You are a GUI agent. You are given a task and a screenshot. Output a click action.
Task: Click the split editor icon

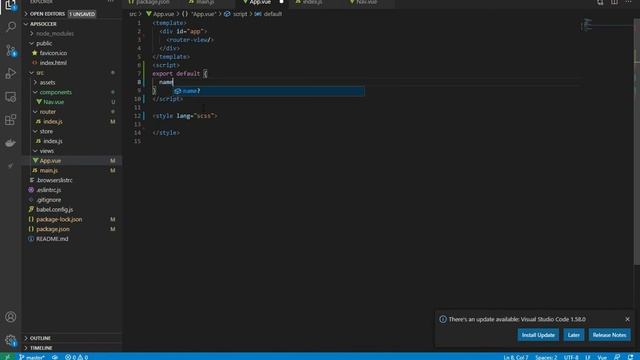614,2
